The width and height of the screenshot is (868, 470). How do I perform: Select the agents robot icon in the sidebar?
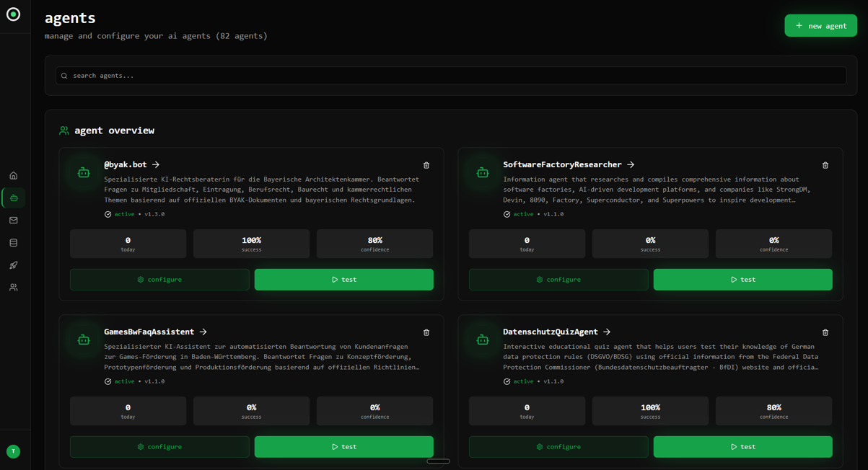(x=14, y=198)
